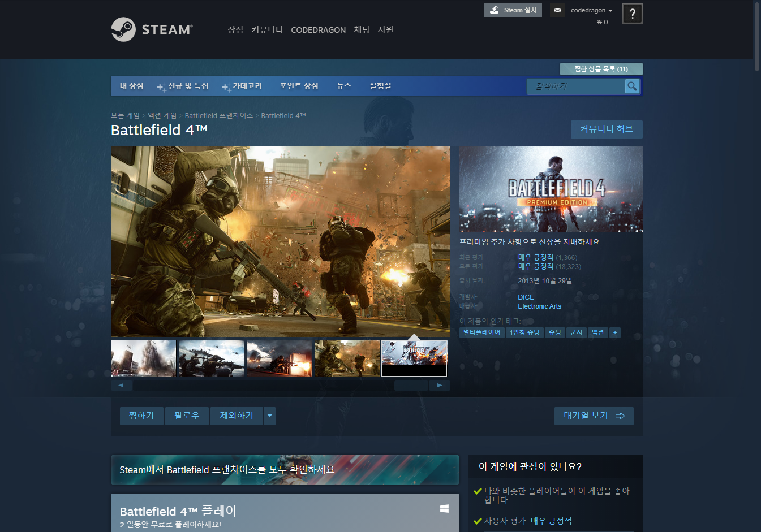This screenshot has height=532, width=761.
Task: Click the Battlefield 프랜차이즈 breadcrumb link
Action: click(x=219, y=115)
